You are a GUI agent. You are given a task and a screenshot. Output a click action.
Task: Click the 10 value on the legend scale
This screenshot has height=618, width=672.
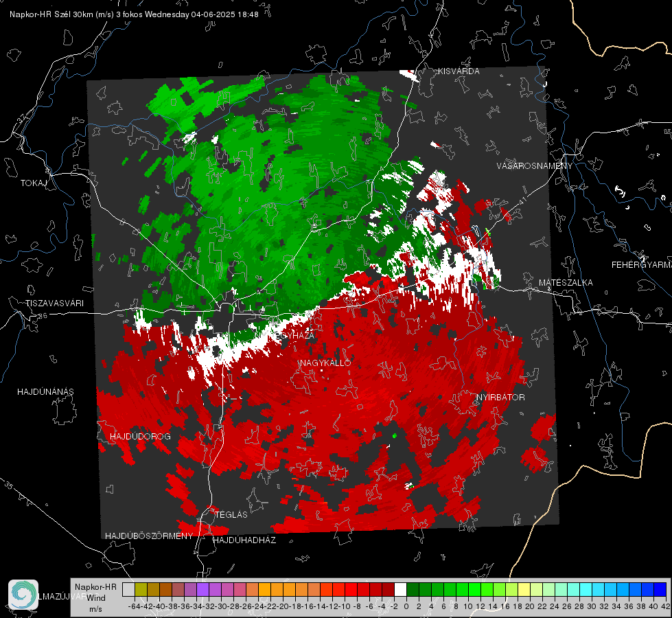tap(468, 606)
